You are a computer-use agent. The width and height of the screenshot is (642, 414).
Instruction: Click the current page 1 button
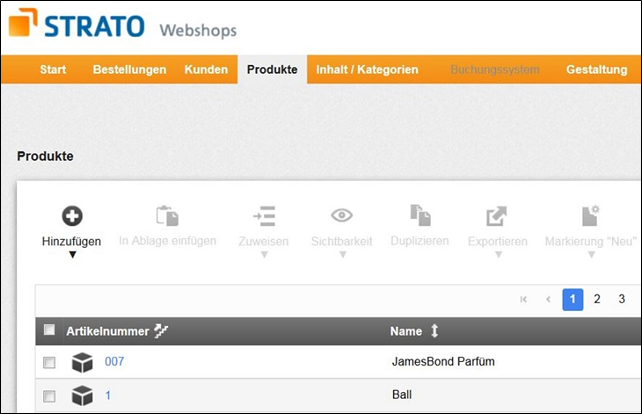572,299
